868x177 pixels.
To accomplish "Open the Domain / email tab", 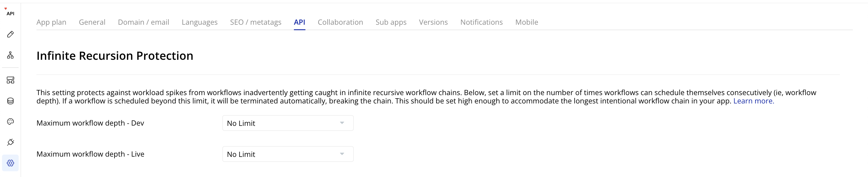I will click(144, 22).
